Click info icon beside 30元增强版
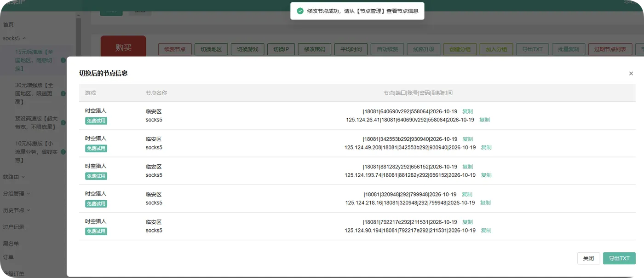The height and width of the screenshot is (278, 644). [x=63, y=93]
